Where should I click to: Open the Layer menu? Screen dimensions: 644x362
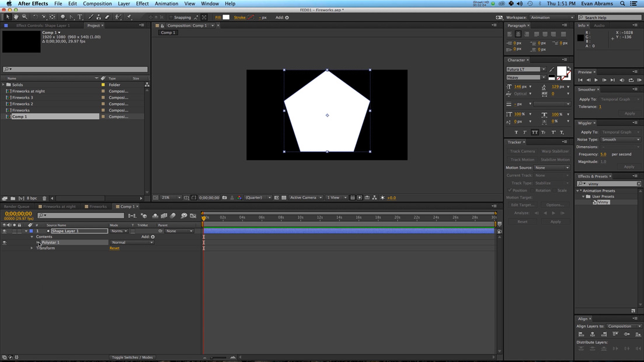click(x=124, y=4)
